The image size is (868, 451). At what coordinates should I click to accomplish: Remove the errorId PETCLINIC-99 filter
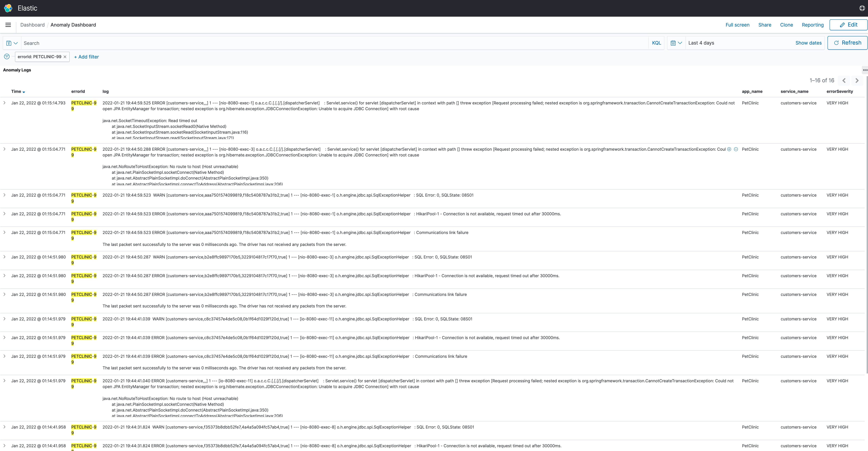pos(65,57)
